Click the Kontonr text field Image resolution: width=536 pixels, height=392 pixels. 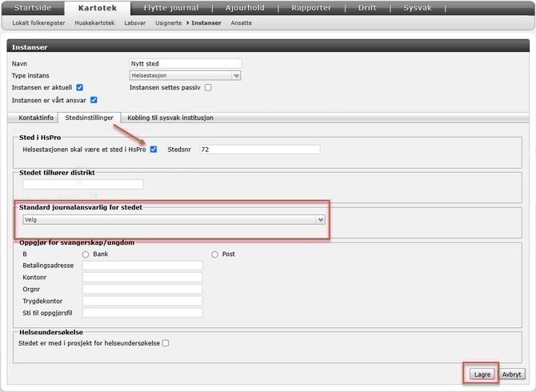(142, 277)
